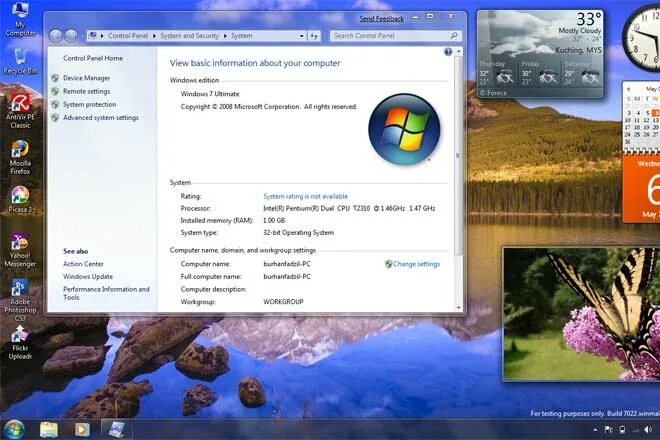This screenshot has height=440, width=660.
Task: Click the vertical scrollbar thumb
Action: click(458, 155)
